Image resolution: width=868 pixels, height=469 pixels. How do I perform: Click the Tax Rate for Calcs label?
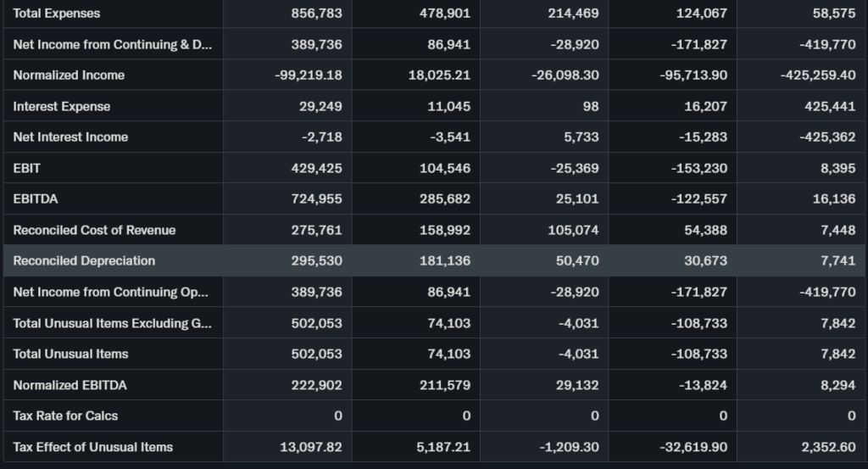click(x=65, y=416)
